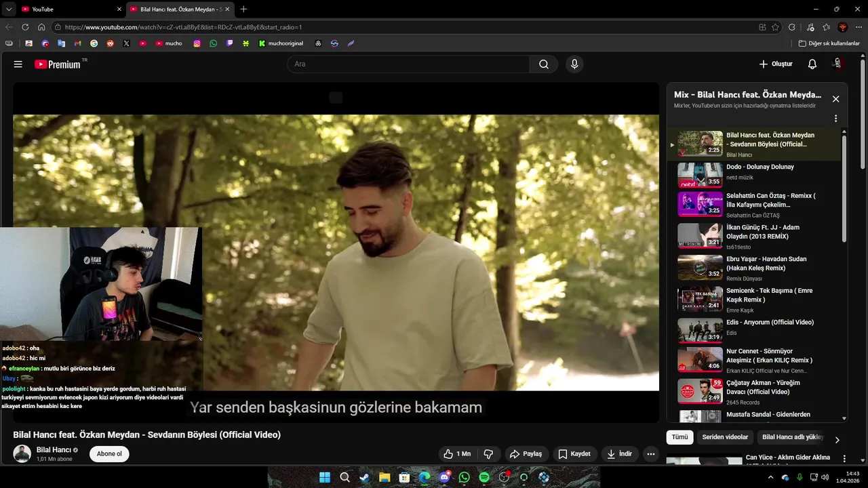Share the video via Paylaş
Image resolution: width=868 pixels, height=488 pixels.
[x=526, y=454]
